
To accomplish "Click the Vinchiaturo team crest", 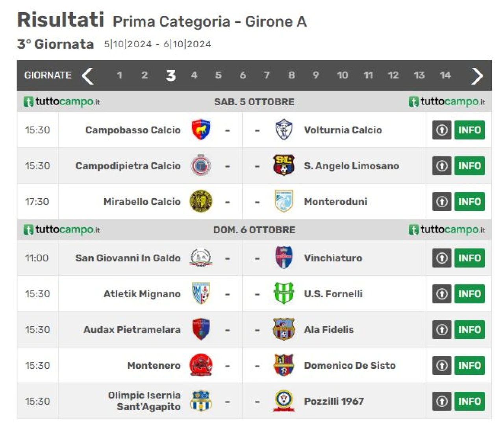I will coord(283,257).
